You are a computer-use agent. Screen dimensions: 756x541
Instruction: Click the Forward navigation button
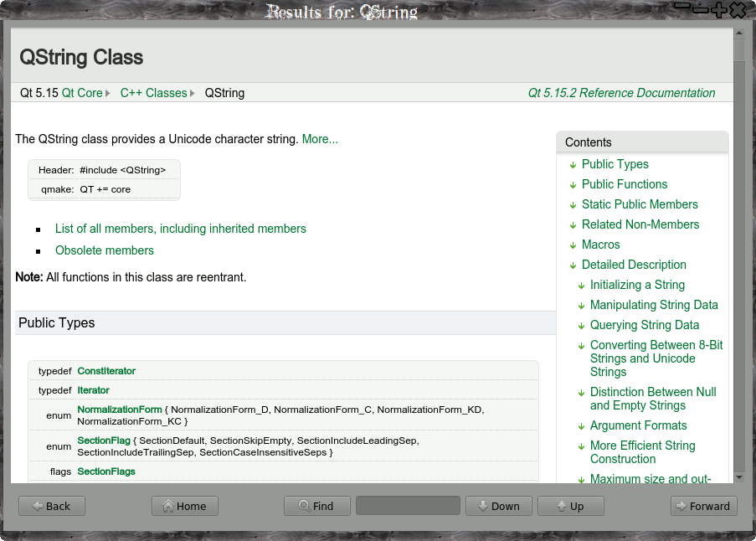(703, 506)
